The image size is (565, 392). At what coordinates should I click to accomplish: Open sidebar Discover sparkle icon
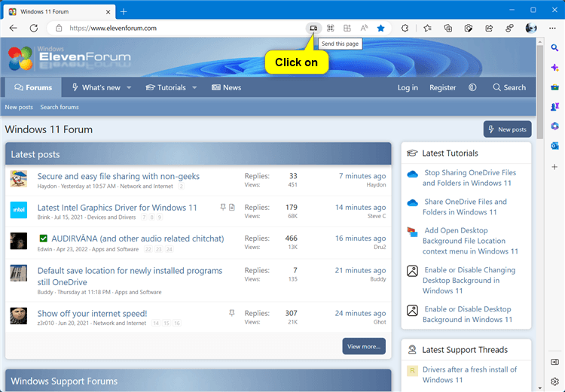pos(554,68)
